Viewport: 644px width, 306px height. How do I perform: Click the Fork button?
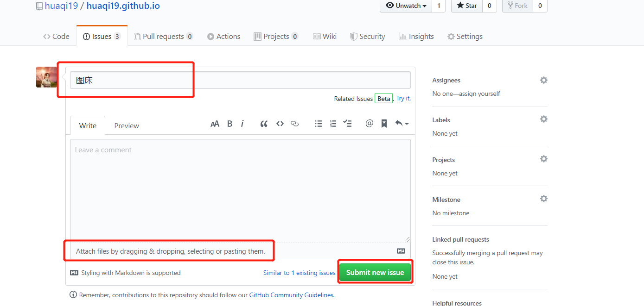click(x=517, y=6)
